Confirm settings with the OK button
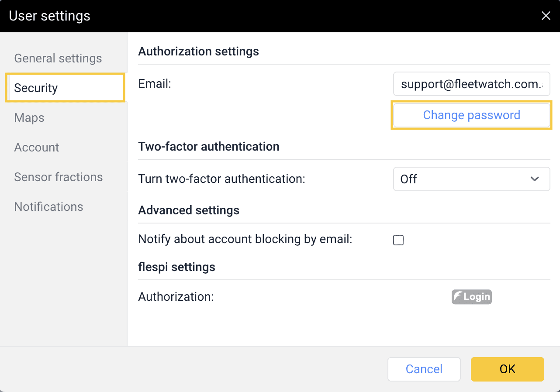 click(x=507, y=369)
